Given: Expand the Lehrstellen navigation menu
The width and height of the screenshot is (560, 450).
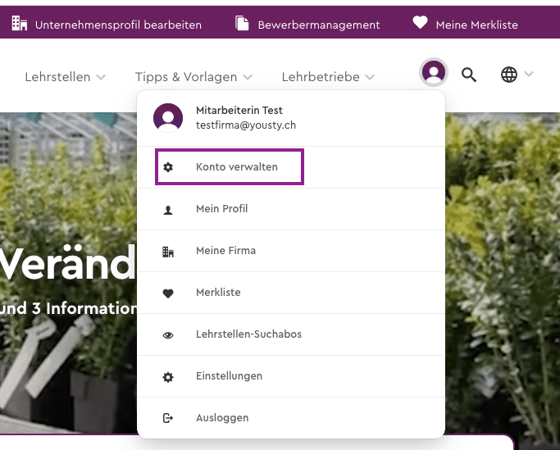Looking at the screenshot, I should 65,77.
